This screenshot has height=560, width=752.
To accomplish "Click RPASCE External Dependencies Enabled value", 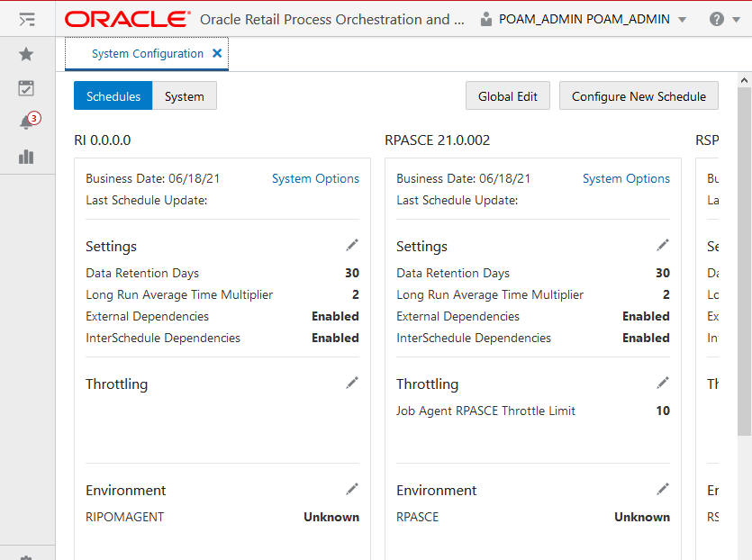I will click(x=646, y=316).
